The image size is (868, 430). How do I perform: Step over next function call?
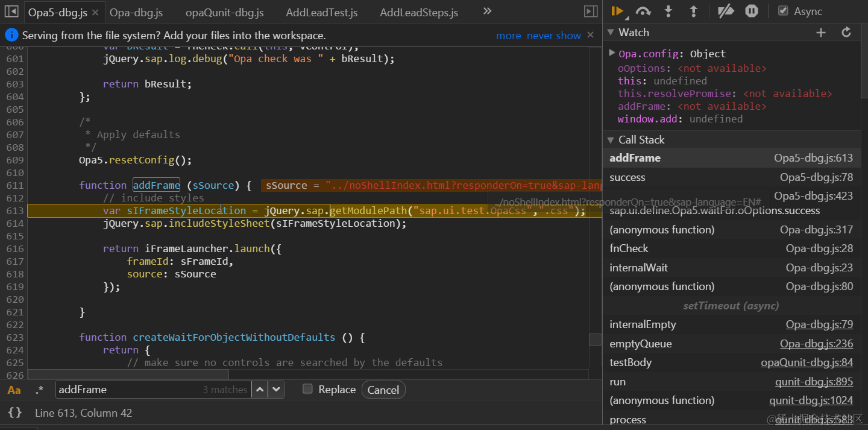point(643,11)
